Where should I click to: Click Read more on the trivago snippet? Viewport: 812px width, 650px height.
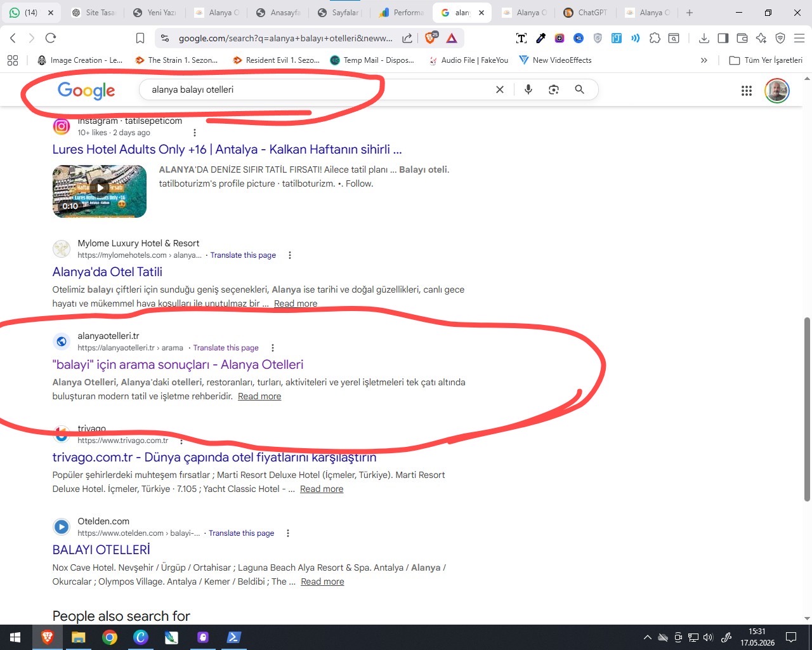(x=322, y=489)
